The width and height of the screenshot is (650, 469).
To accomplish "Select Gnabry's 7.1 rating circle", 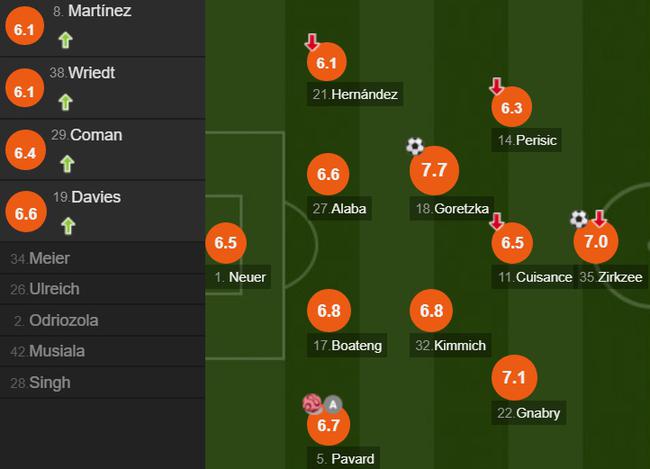I will click(514, 377).
